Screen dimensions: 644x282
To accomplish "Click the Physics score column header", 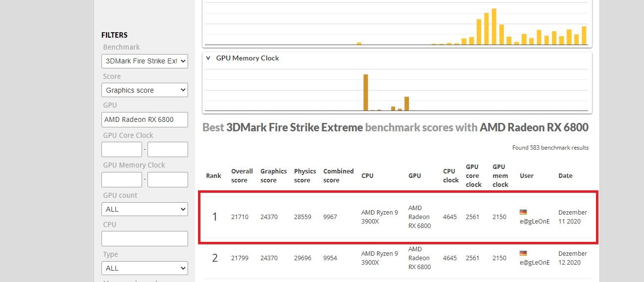I will [x=305, y=175].
